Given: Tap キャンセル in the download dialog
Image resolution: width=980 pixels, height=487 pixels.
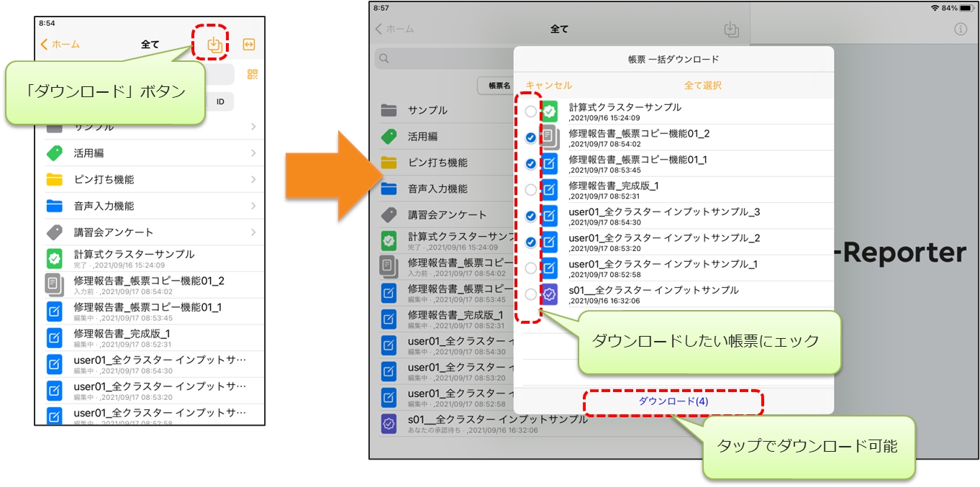Looking at the screenshot, I should coord(548,86).
